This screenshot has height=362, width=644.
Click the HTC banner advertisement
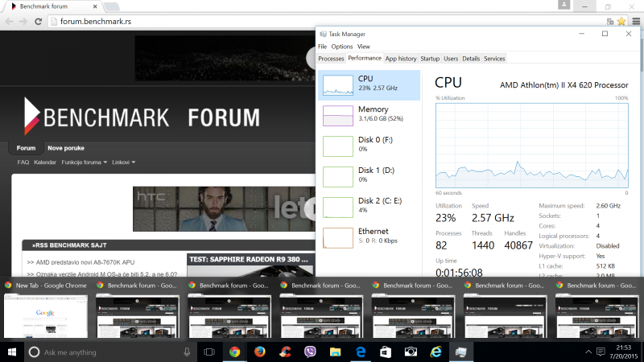224,209
